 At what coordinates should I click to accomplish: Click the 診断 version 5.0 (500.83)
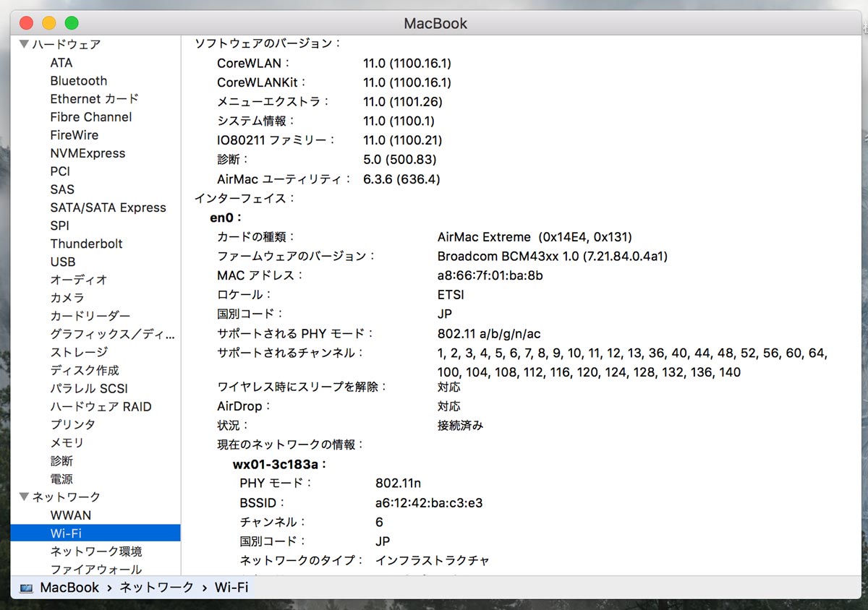click(400, 160)
